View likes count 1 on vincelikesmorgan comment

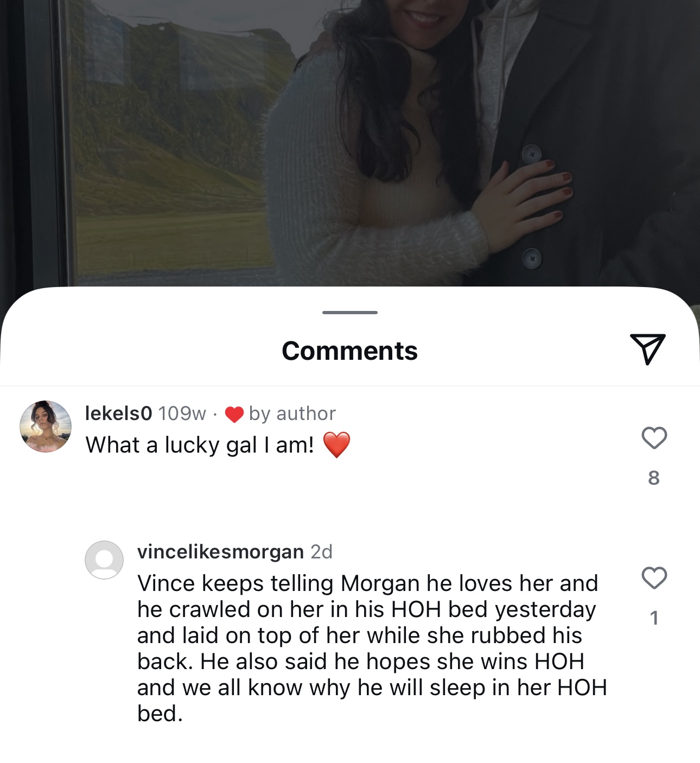click(654, 618)
